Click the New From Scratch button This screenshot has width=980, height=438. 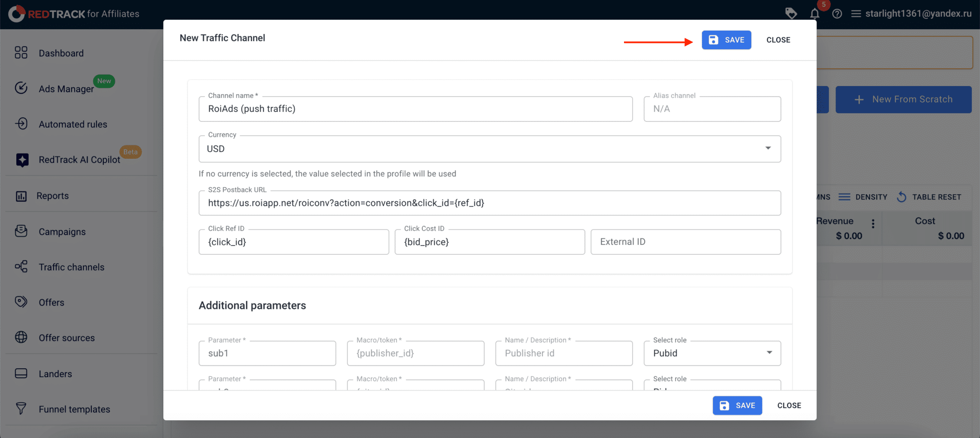pos(903,99)
